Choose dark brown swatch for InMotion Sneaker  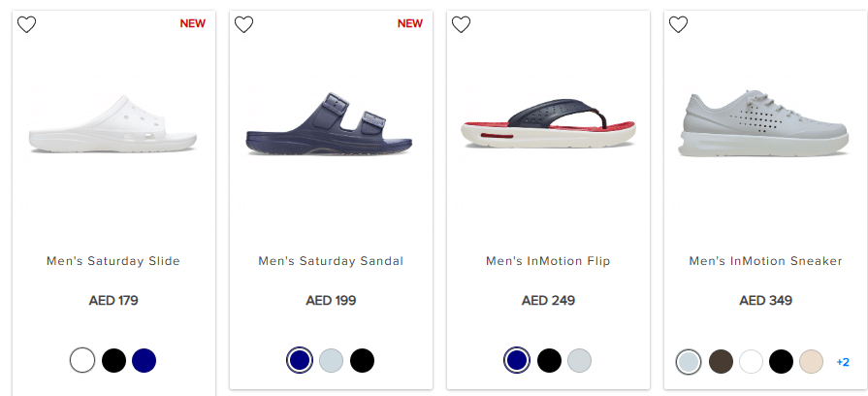(x=721, y=362)
